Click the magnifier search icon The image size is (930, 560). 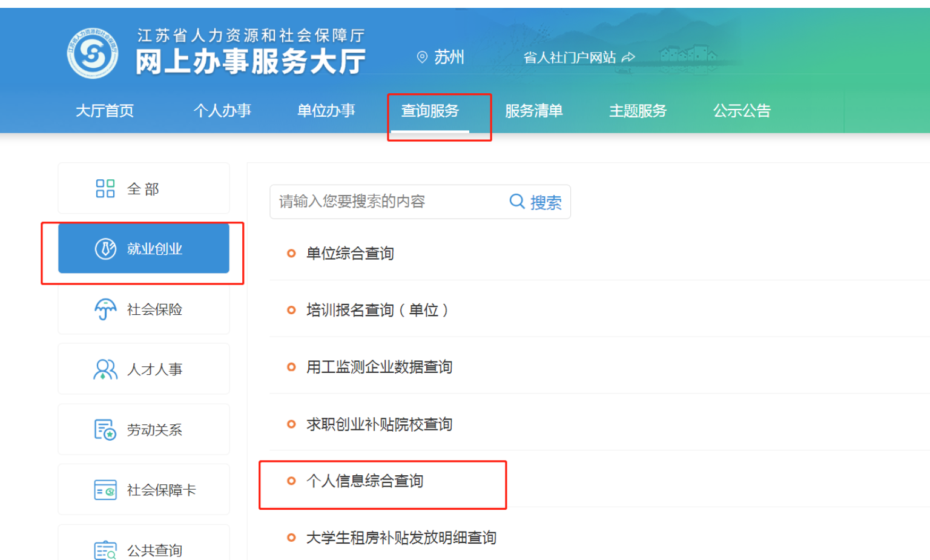pyautogui.click(x=517, y=202)
